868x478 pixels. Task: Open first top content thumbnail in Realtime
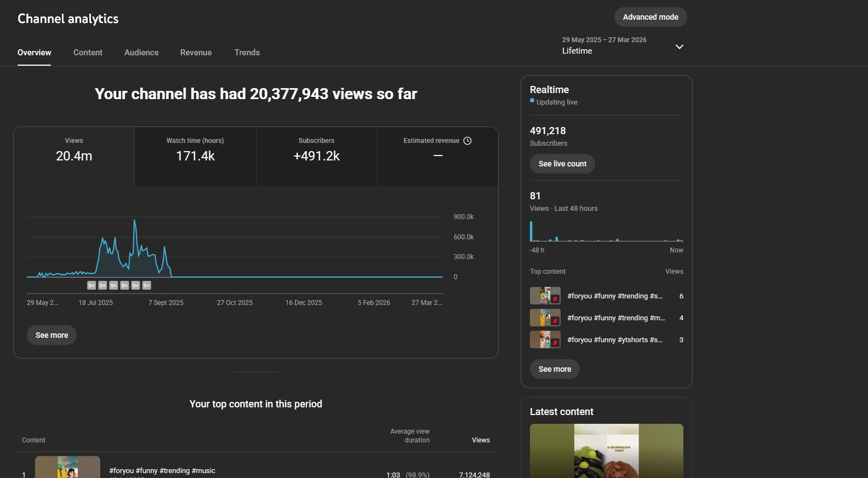(x=545, y=296)
